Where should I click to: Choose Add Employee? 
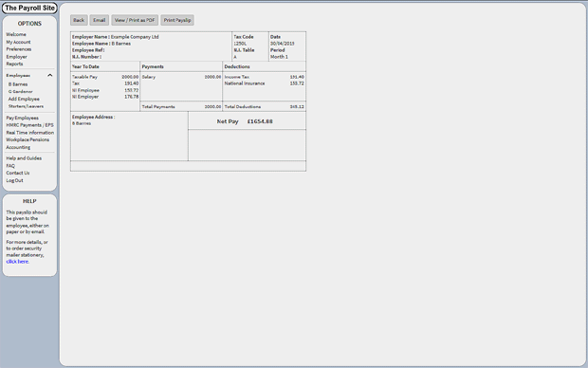tap(24, 99)
